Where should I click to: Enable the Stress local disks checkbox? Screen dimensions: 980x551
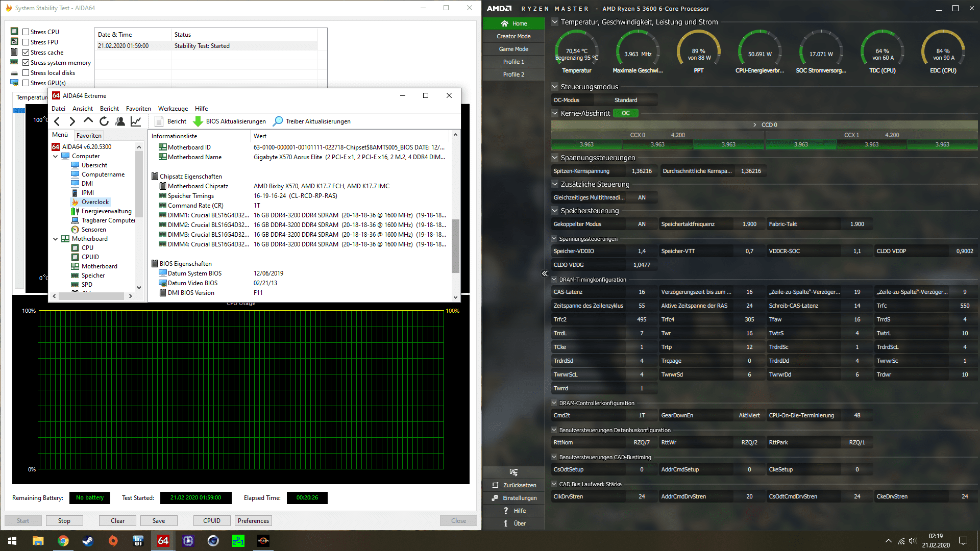26,73
